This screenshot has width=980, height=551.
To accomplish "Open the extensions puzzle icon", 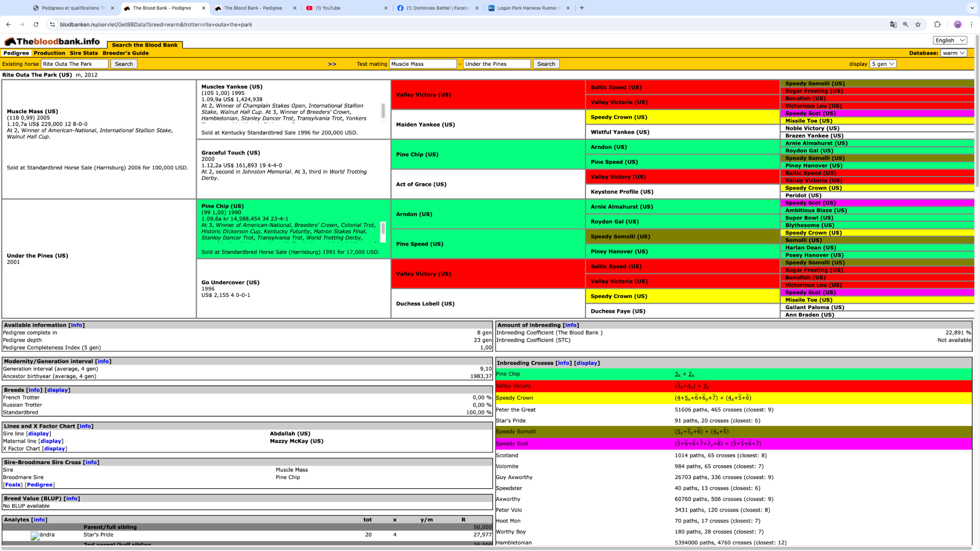I will [937, 24].
